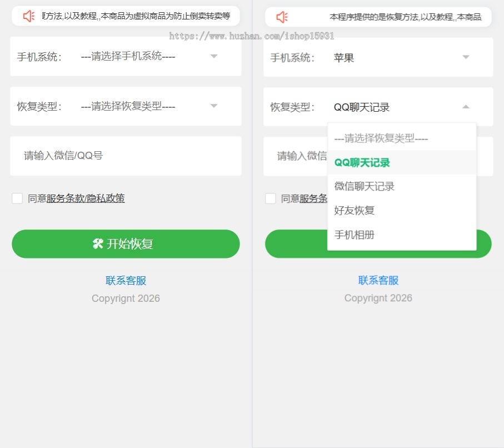Click the wrench icon on the 开始恢复 button
504x448 pixels.
[98, 244]
